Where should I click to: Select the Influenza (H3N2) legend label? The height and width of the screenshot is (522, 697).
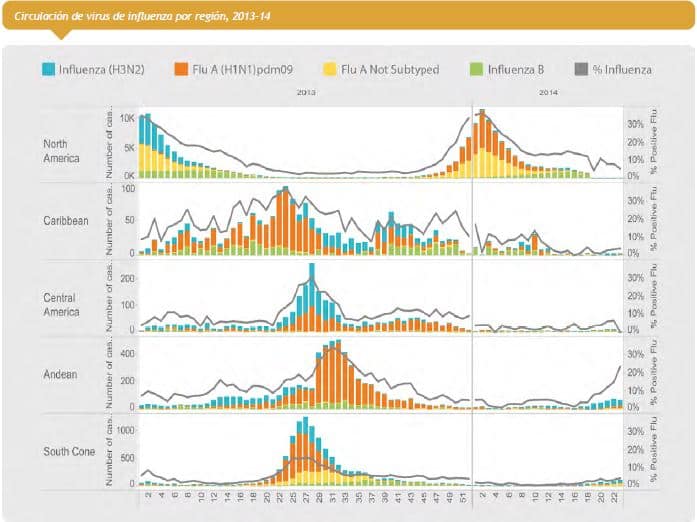tap(99, 70)
